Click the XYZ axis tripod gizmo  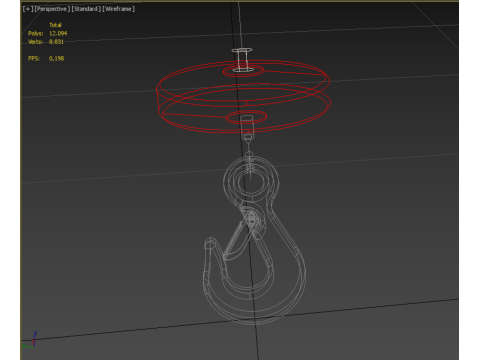30,341
